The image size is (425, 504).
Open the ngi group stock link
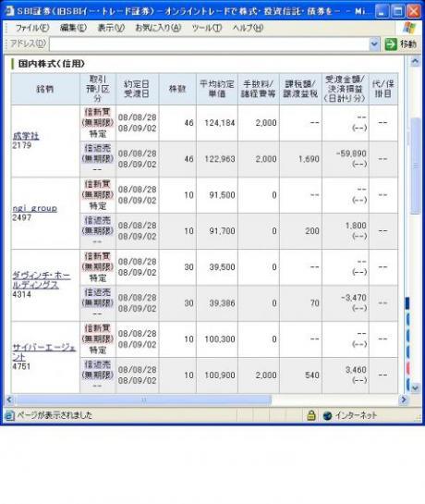(x=35, y=208)
